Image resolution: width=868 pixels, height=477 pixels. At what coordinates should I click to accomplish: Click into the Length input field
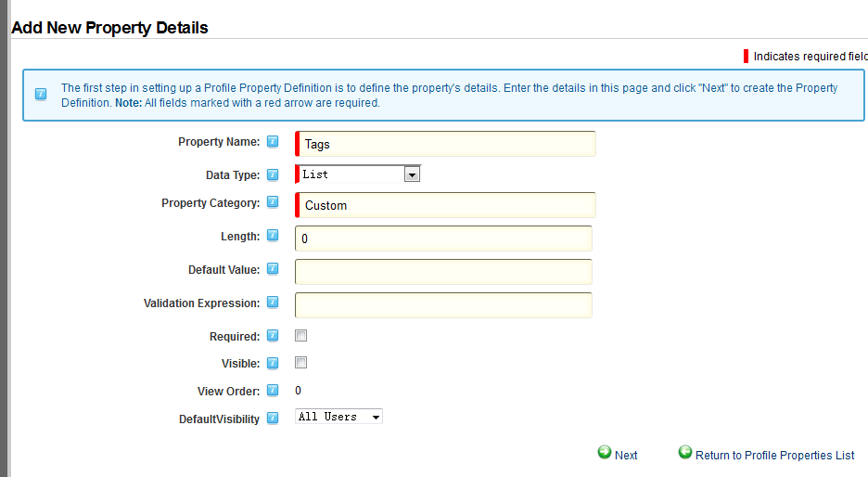(443, 238)
